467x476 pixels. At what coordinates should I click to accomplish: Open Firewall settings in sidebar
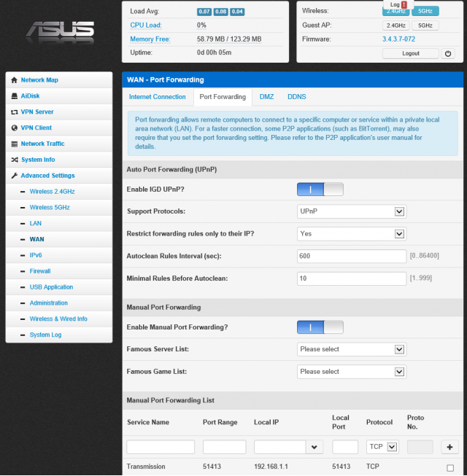[x=40, y=271]
